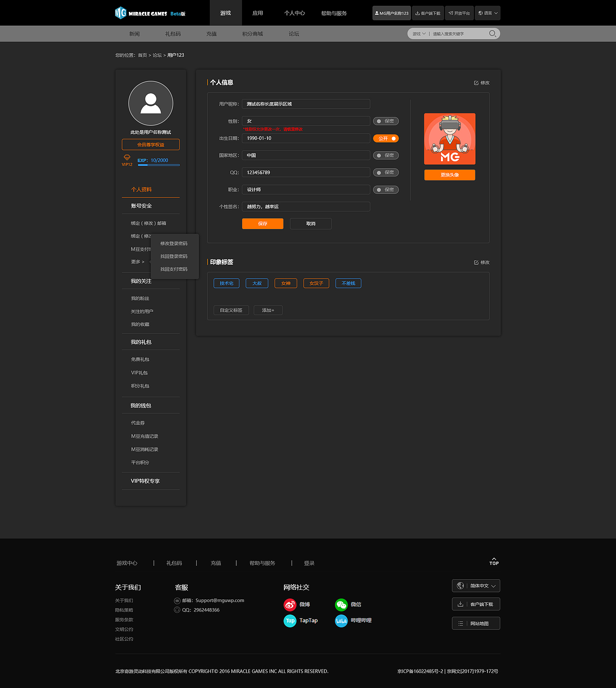The image size is (616, 688).
Task: Click the 更换头像 button
Action: click(450, 175)
